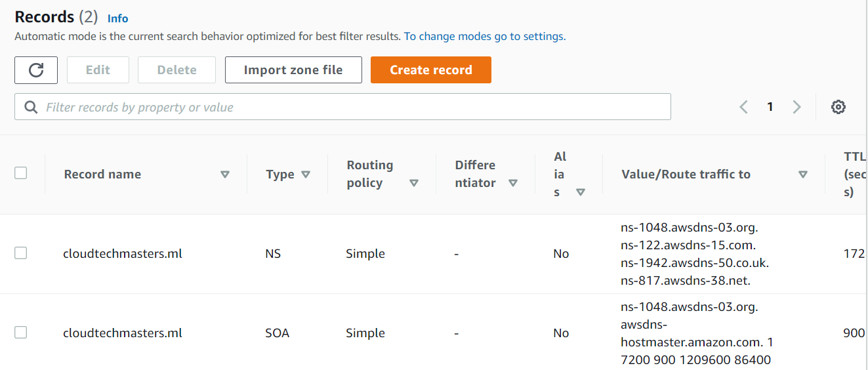The width and height of the screenshot is (868, 370).
Task: Check the SOA record row checkbox
Action: [21, 333]
